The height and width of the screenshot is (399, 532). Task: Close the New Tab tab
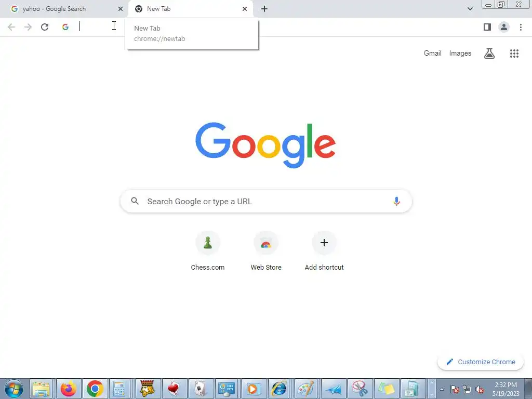(245, 9)
